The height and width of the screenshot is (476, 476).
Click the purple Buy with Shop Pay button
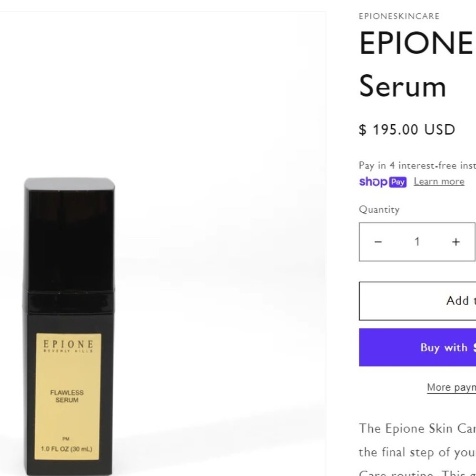pyautogui.click(x=418, y=347)
